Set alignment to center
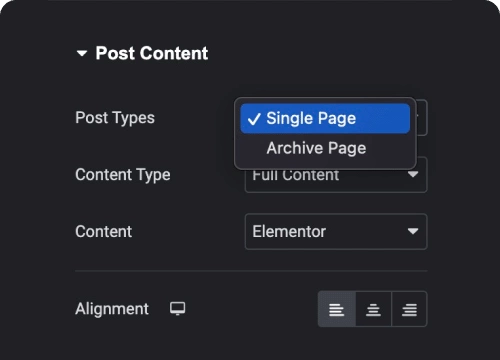 tap(374, 309)
